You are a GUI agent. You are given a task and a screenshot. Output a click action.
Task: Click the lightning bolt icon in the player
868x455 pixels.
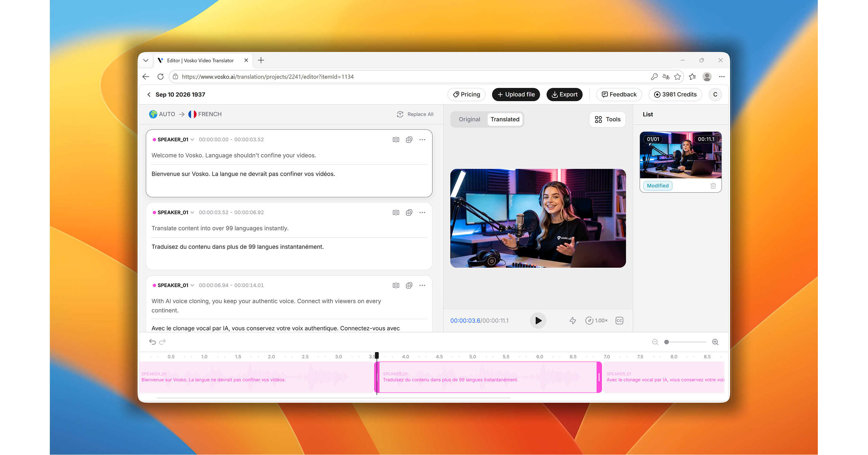[x=573, y=320]
